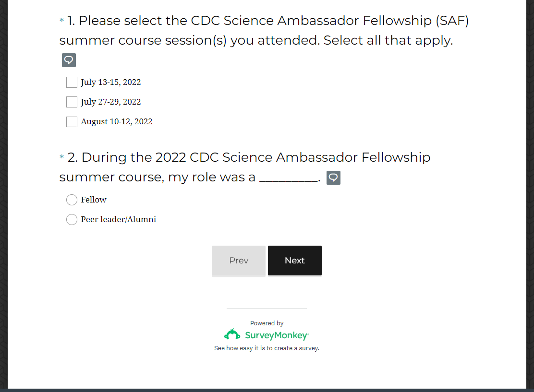Viewport: 534px width, 392px height.
Task: Click the green SurveyMonkey monkey logo icon
Action: [232, 334]
